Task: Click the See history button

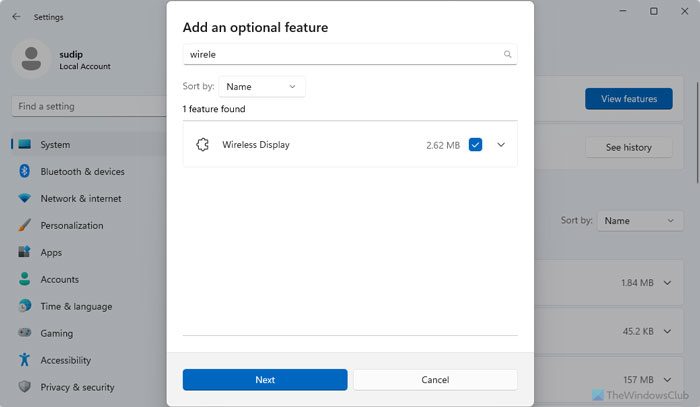Action: (629, 147)
